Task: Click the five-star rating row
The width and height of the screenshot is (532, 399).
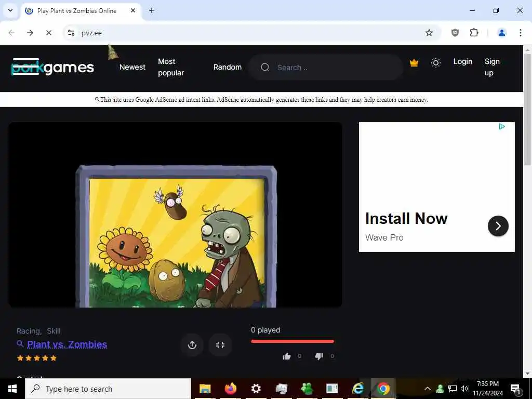Action: pyautogui.click(x=37, y=358)
